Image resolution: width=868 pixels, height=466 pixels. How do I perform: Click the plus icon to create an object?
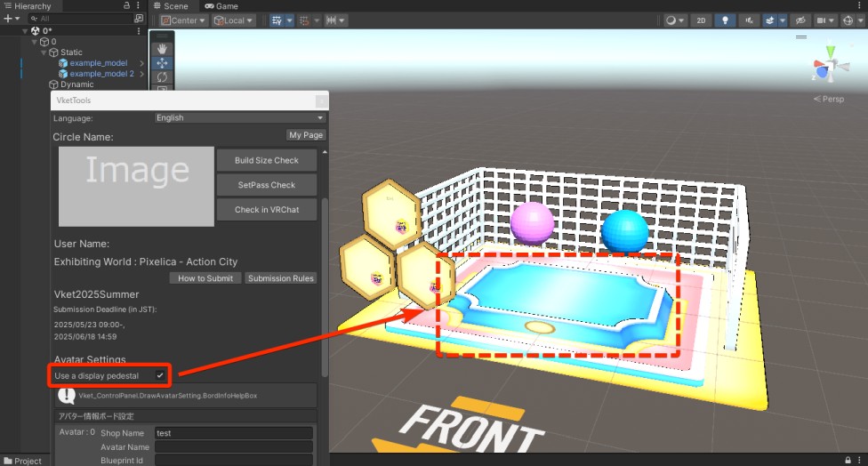point(7,19)
